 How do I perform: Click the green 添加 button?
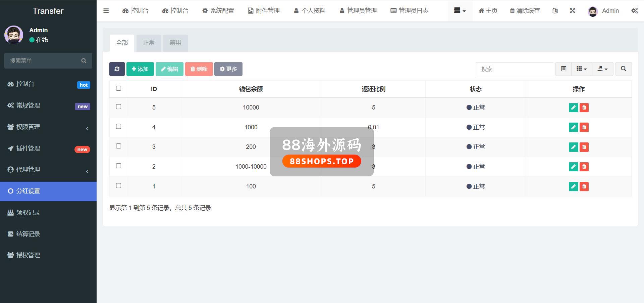coord(140,69)
